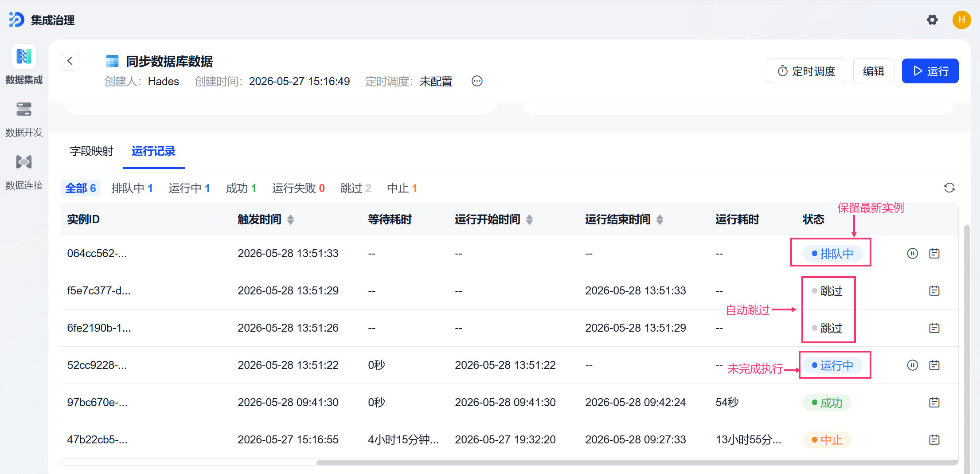Click the 定时调度 button
Screen dimensions: 980x474
[x=806, y=71]
